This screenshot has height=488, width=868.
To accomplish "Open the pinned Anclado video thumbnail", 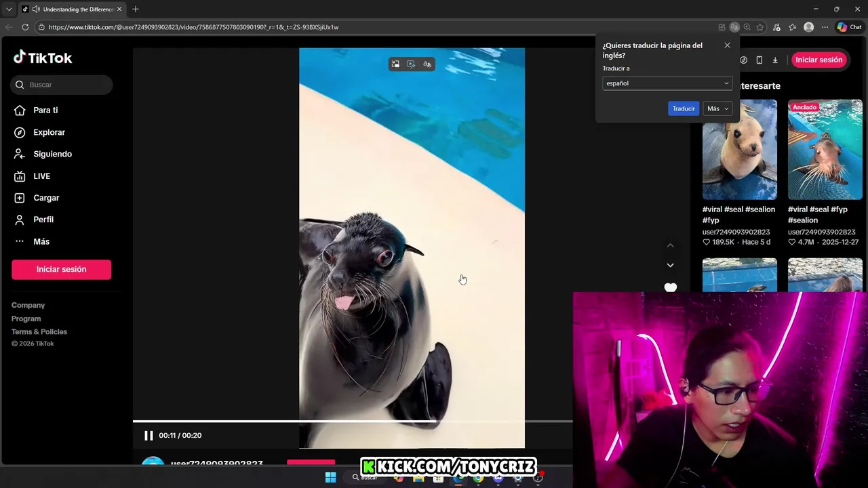I will click(x=825, y=150).
